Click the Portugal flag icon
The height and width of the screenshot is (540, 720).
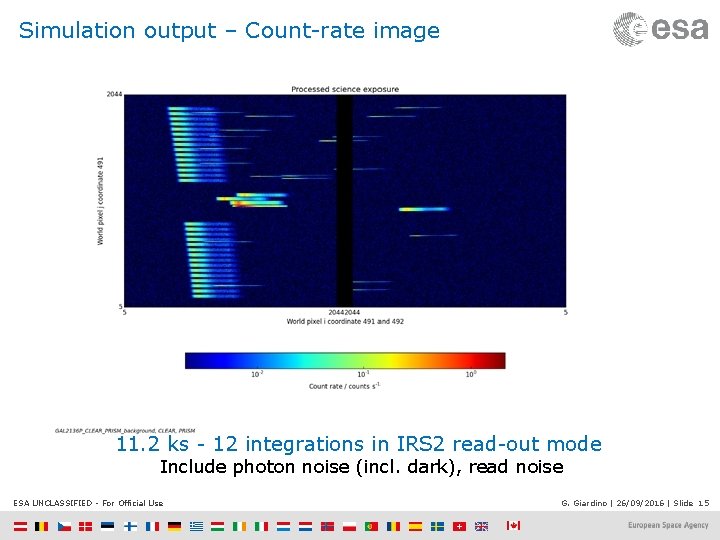click(x=371, y=526)
